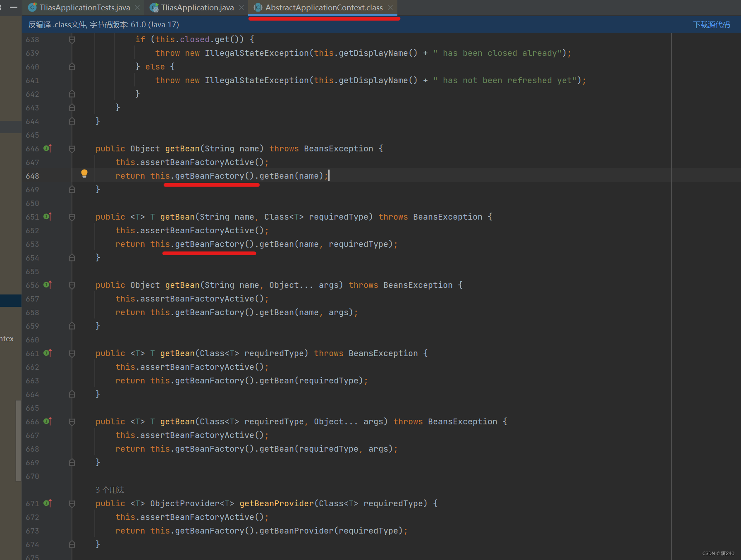This screenshot has width=741, height=560.
Task: Close the AbstractApplicationContext.class tab
Action: [x=390, y=7]
